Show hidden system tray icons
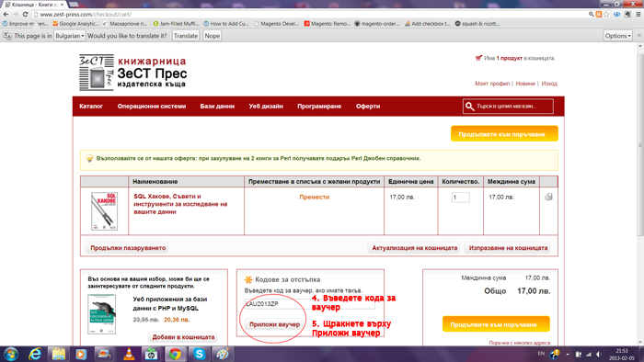 pos(568,355)
